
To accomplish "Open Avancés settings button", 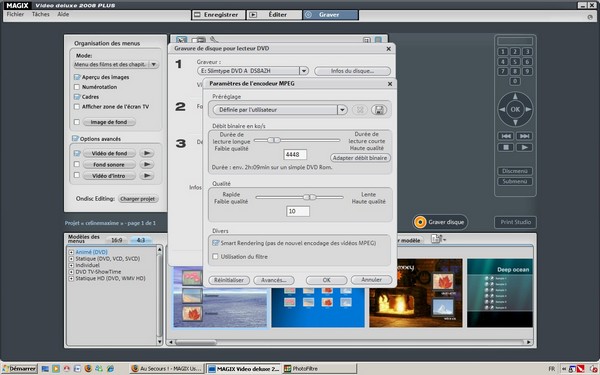I will click(x=274, y=280).
